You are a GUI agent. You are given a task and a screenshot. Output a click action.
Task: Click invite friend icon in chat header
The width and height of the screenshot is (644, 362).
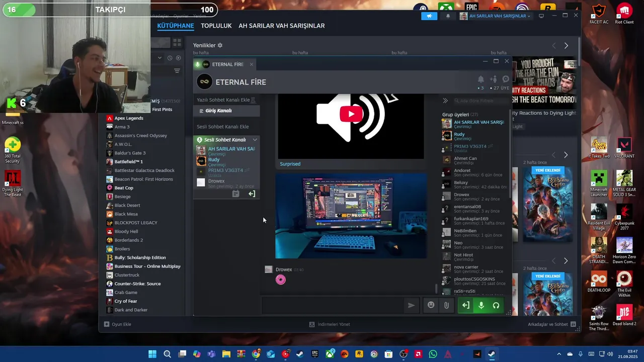click(493, 79)
